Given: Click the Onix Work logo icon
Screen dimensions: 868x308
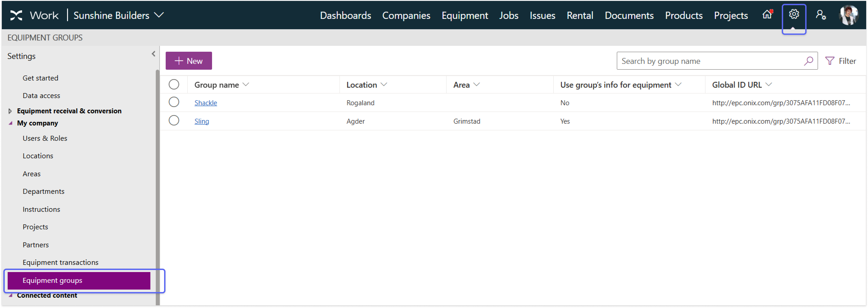Looking at the screenshot, I should tap(16, 16).
